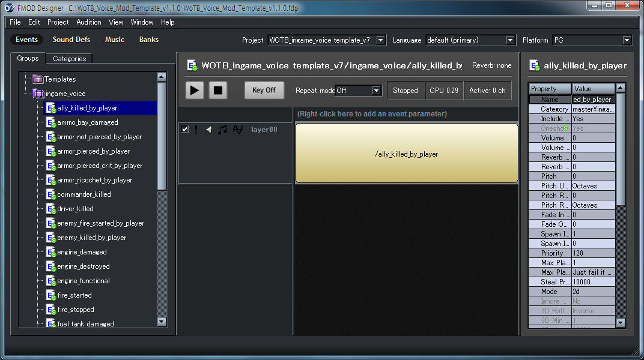Switch to the Music tab
Image resolution: width=644 pixels, height=360 pixels.
pyautogui.click(x=115, y=40)
